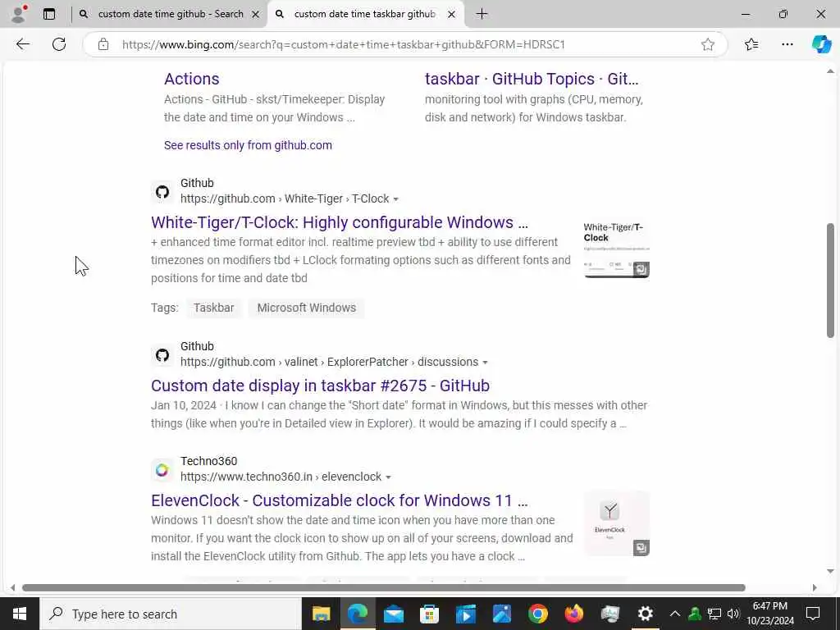This screenshot has width=840, height=630.
Task: Open the Copilot sidebar icon
Action: pos(820,44)
